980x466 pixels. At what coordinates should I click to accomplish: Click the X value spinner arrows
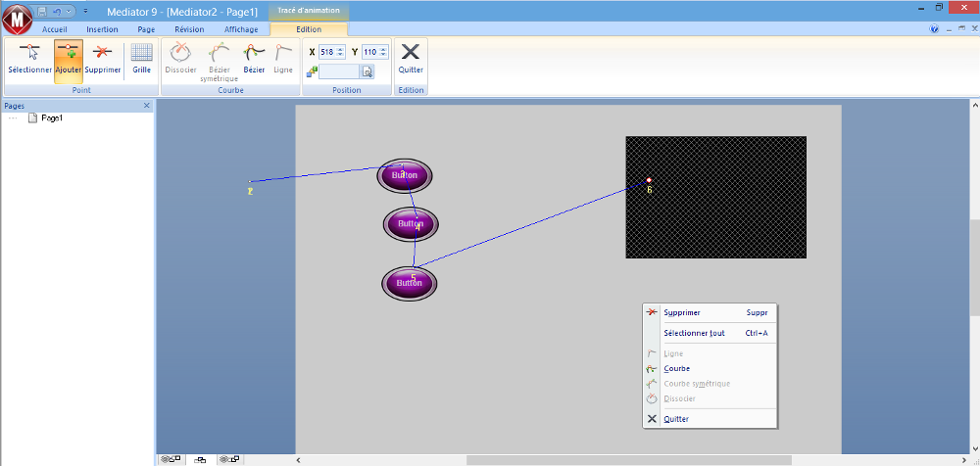pos(340,52)
